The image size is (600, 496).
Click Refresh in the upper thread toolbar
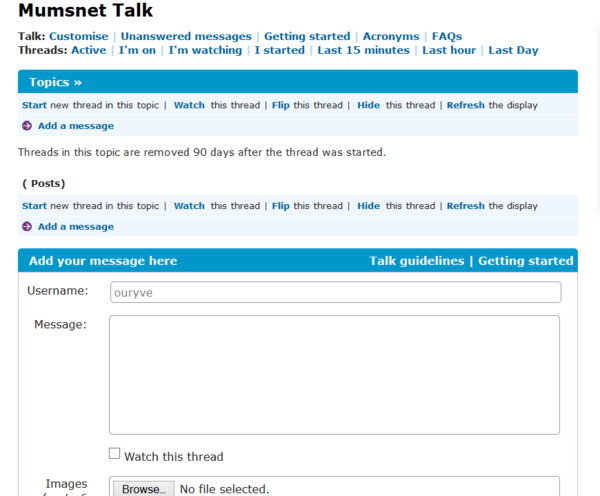pos(466,105)
